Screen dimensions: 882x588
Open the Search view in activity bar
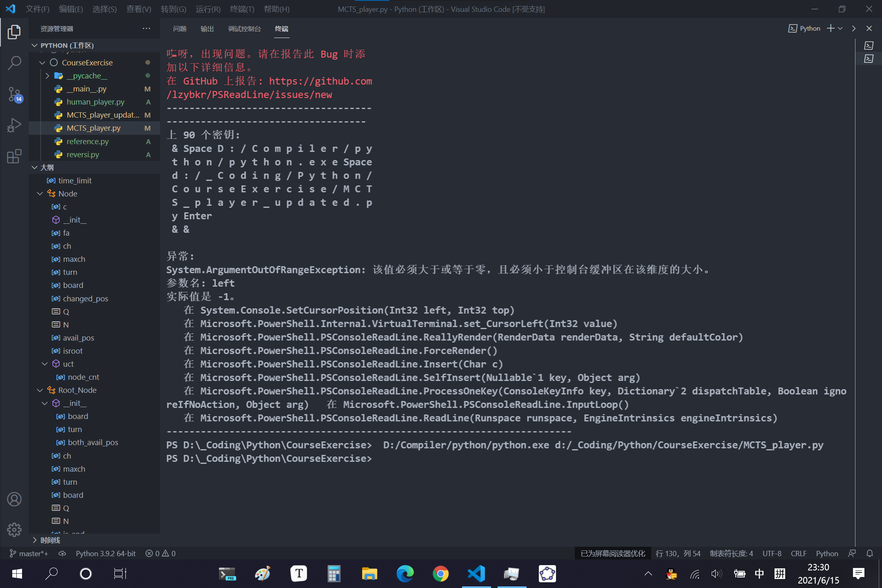(x=14, y=63)
